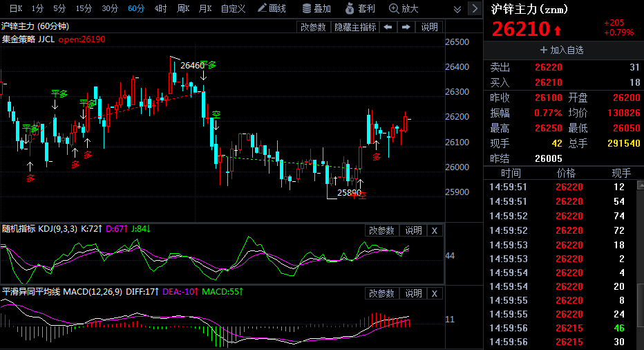Select the 15分 period tab
The height and width of the screenshot is (350, 644).
[x=84, y=9]
